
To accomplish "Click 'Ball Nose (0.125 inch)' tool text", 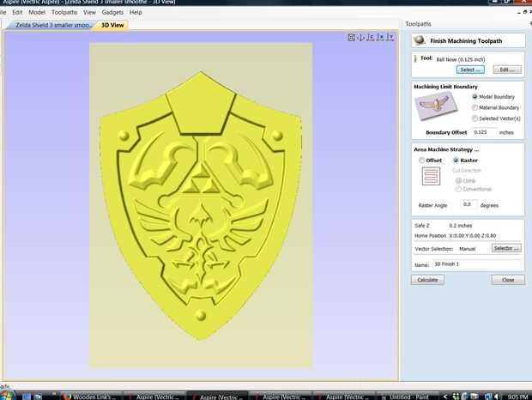I will [461, 59].
